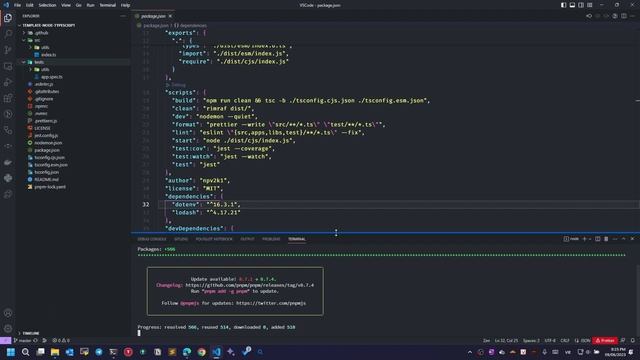Switch to the Debug Console panel tab
Image resolution: width=640 pixels, height=360 pixels.
click(152, 239)
